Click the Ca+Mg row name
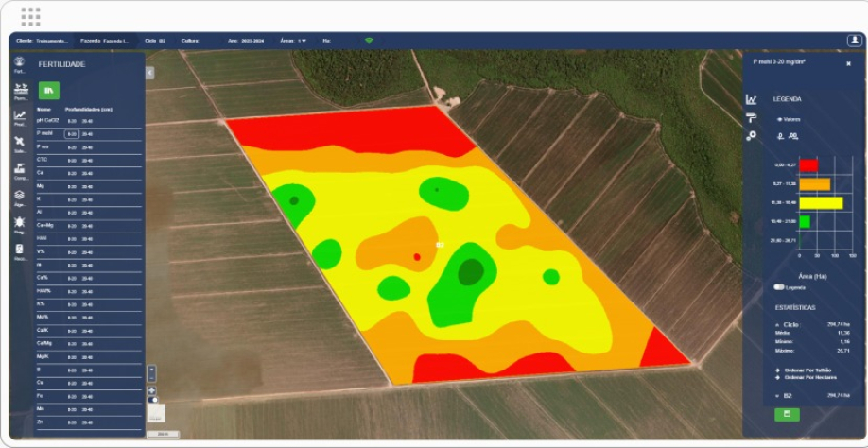The height and width of the screenshot is (448, 868). pos(44,226)
